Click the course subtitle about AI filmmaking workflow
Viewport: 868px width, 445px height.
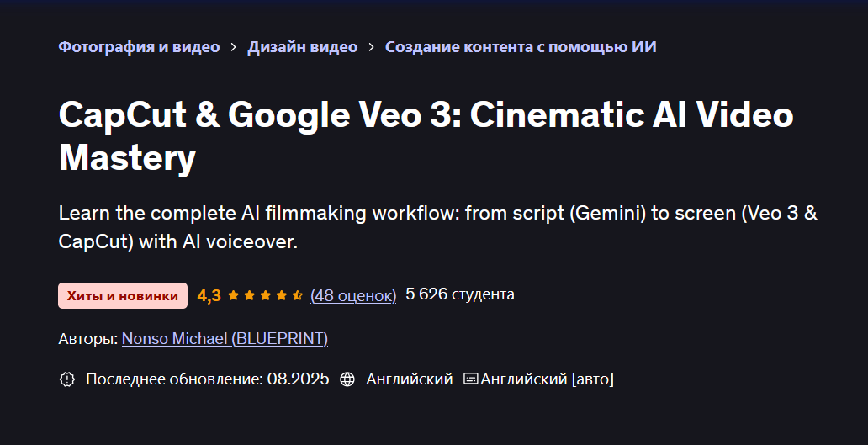coord(437,227)
